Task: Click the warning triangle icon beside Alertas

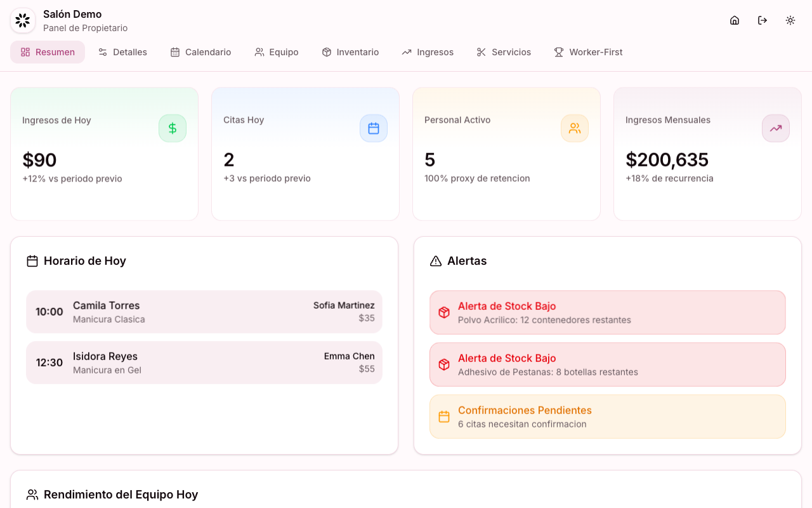Action: tap(436, 261)
